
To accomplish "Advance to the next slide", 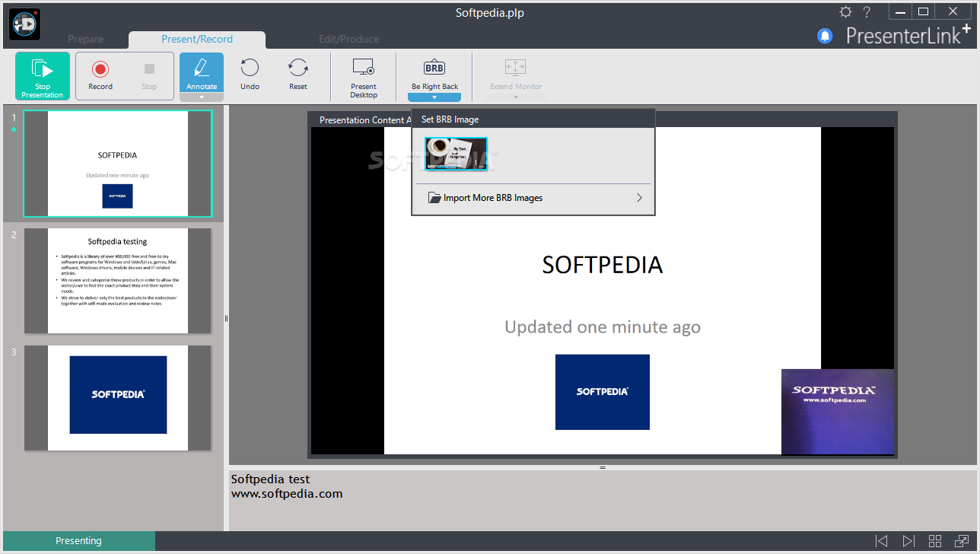I will pos(908,541).
